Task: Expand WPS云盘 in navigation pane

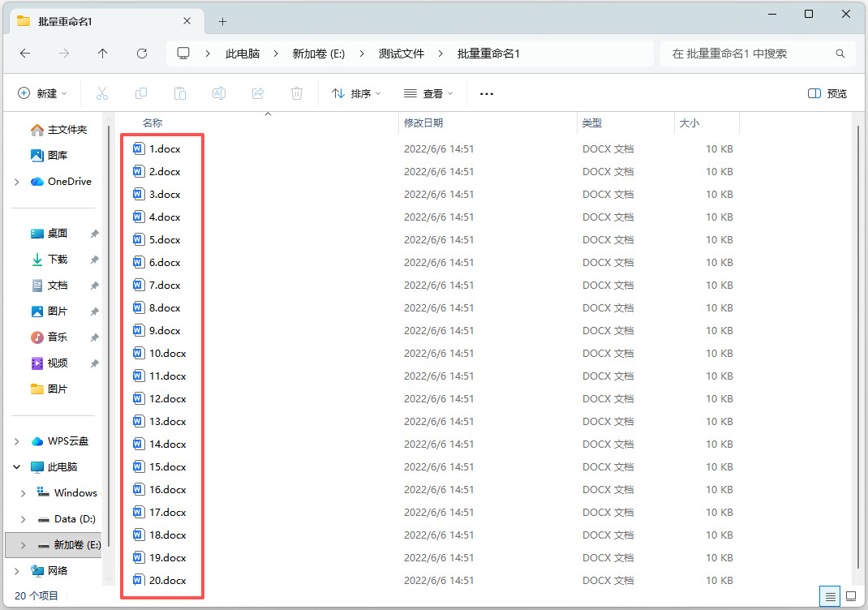Action: coord(16,441)
